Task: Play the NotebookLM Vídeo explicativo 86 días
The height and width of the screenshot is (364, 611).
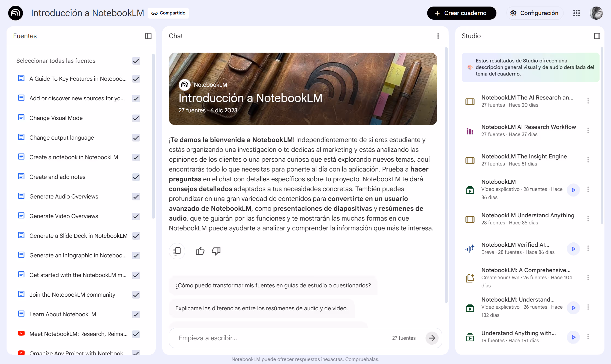Action: click(573, 190)
